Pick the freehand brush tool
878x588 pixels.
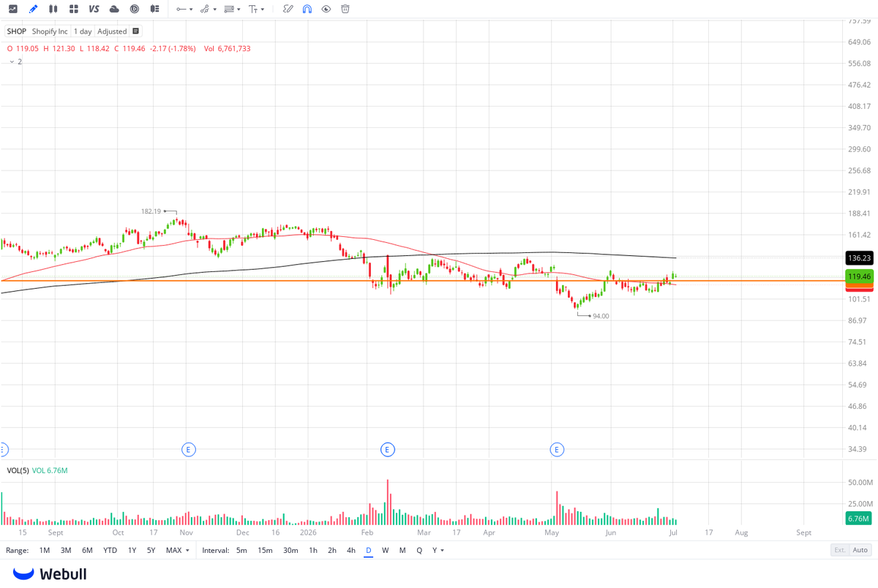click(288, 9)
